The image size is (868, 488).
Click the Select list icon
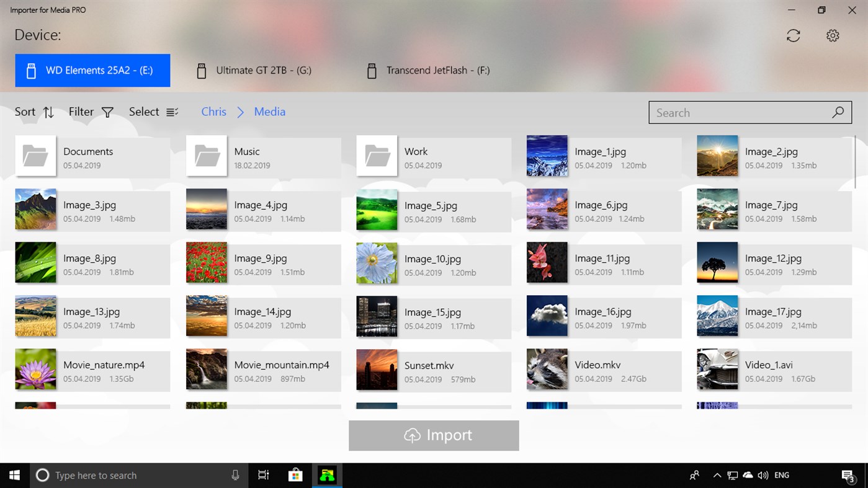tap(172, 112)
